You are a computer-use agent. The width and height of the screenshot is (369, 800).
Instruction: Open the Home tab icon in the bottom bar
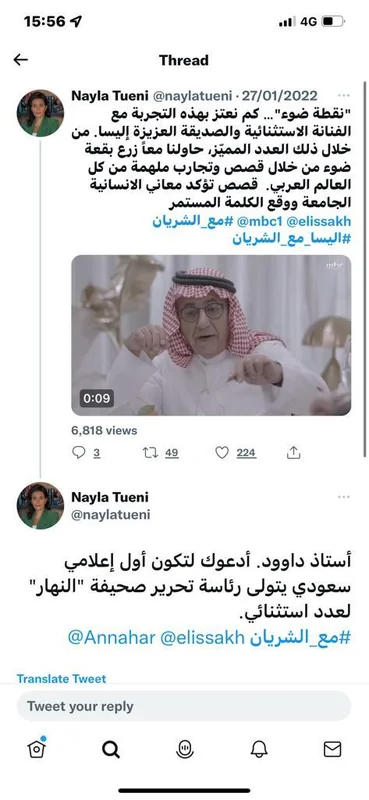pos(36,748)
